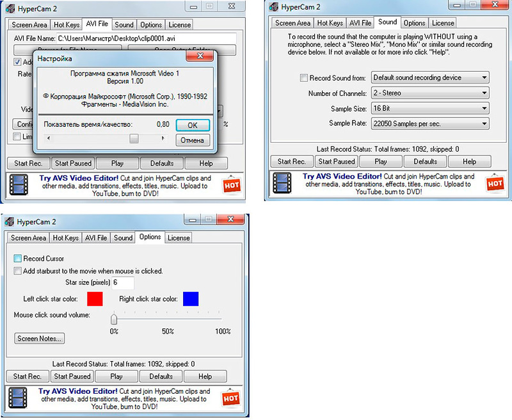The height and width of the screenshot is (420, 512).
Task: Open License tab in window with sound settings
Action: tap(443, 23)
